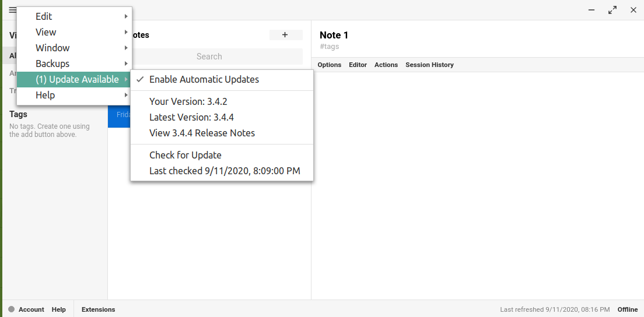
Task: Select (1) Update Available menu entry
Action: click(x=74, y=80)
